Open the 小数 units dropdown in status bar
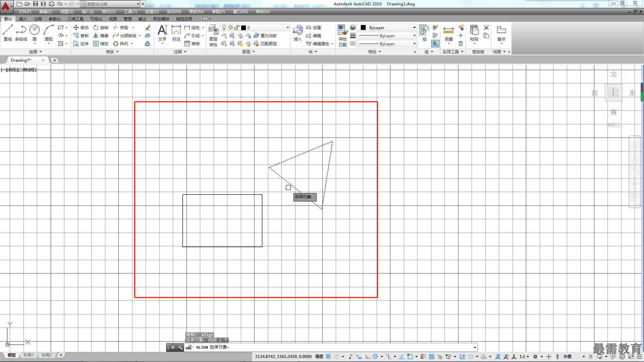 pos(574,357)
